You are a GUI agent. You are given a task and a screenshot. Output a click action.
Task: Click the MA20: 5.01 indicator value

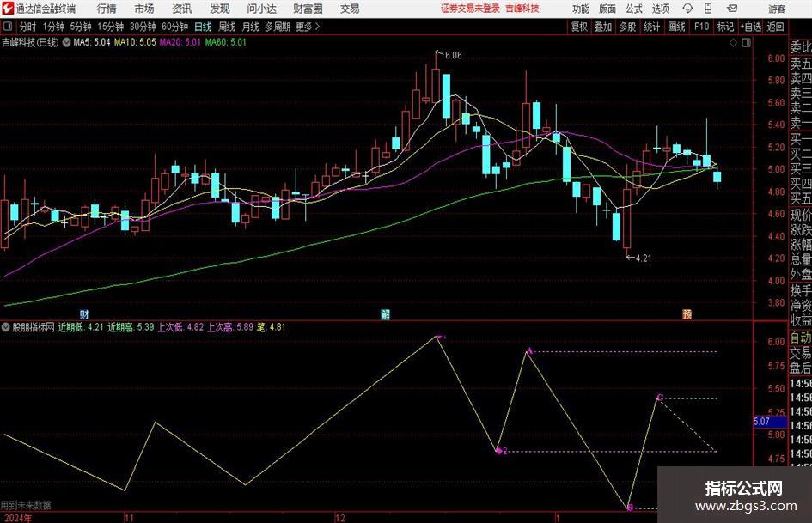click(180, 42)
